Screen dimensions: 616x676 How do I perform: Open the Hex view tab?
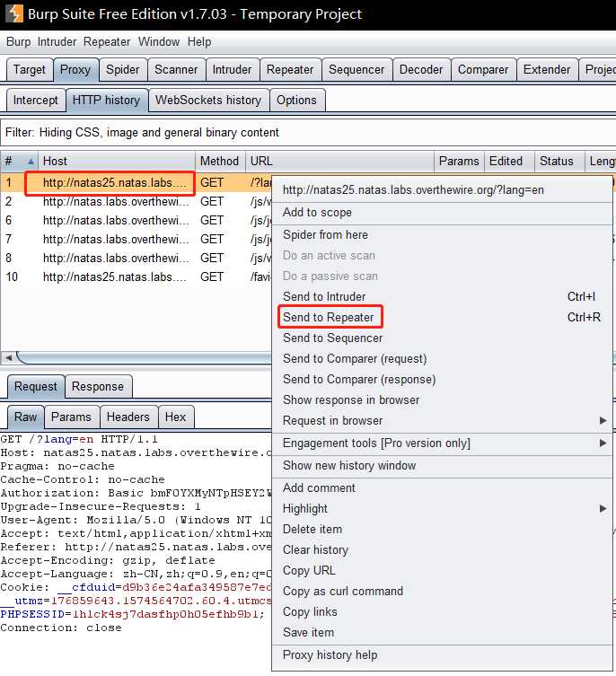pyautogui.click(x=176, y=417)
